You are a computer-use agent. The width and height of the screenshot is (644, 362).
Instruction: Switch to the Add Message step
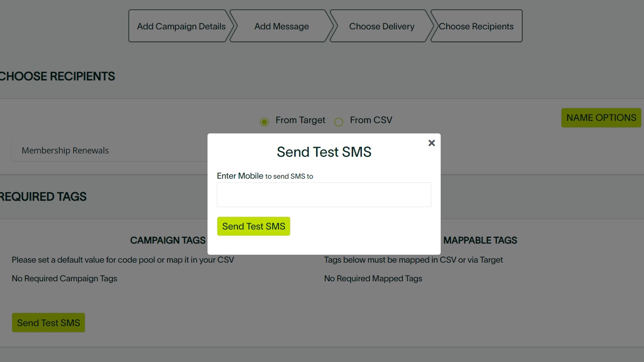point(281,26)
